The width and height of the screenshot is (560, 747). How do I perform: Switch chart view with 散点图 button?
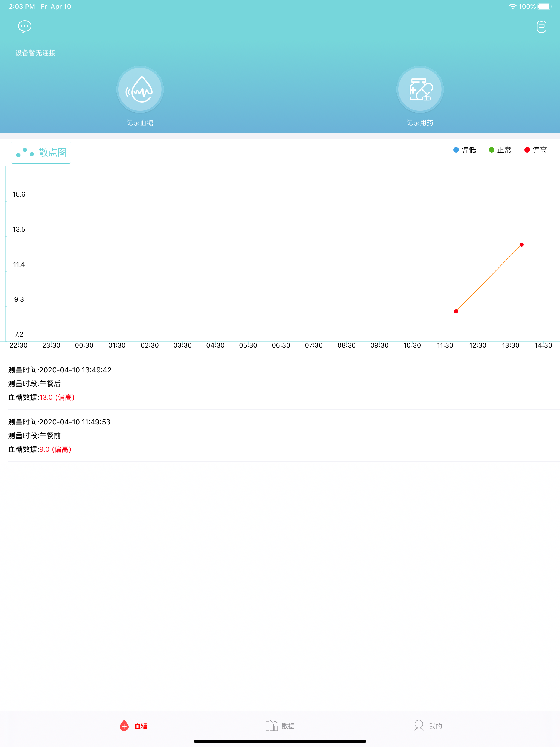tap(41, 153)
